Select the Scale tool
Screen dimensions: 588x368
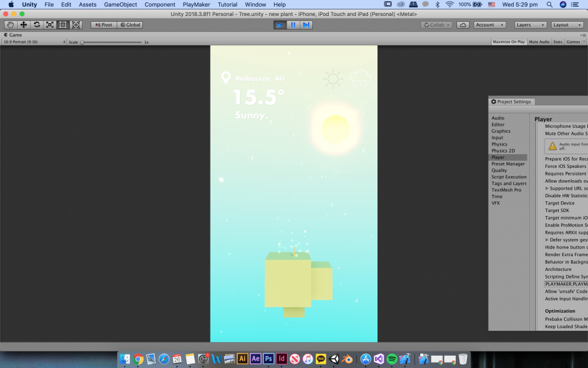click(x=49, y=25)
